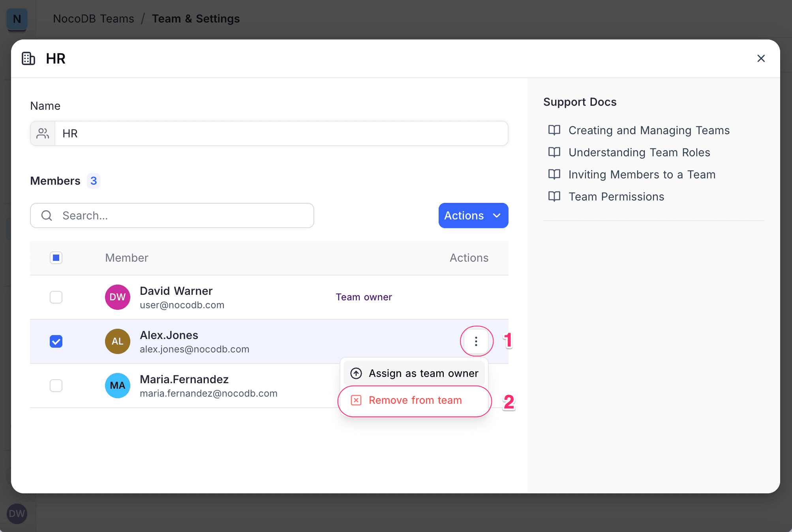Click David Warner's DW avatar
Viewport: 792px width, 532px height.
(x=117, y=297)
